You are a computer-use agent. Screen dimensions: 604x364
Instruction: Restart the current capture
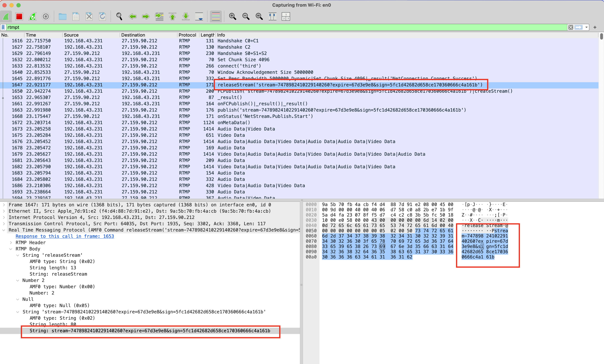coord(32,16)
